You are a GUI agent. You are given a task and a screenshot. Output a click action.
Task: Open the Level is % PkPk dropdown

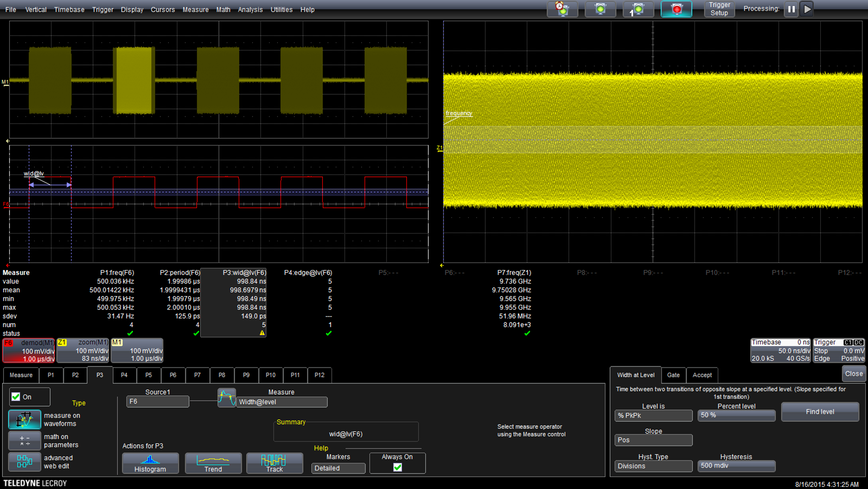pyautogui.click(x=654, y=416)
